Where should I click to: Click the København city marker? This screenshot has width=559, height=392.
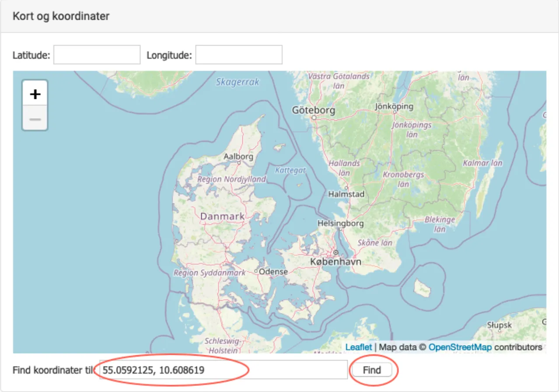click(335, 253)
